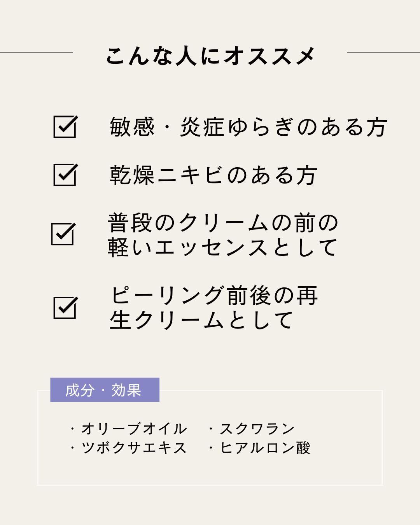The width and height of the screenshot is (420, 525).
Task: Click the purple 成分・効果 label
Action: (105, 390)
